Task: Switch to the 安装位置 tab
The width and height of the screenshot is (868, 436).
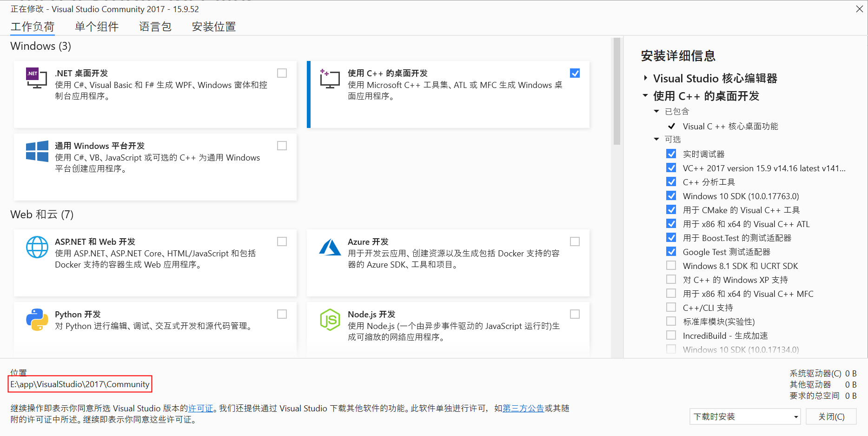Action: pos(213,27)
